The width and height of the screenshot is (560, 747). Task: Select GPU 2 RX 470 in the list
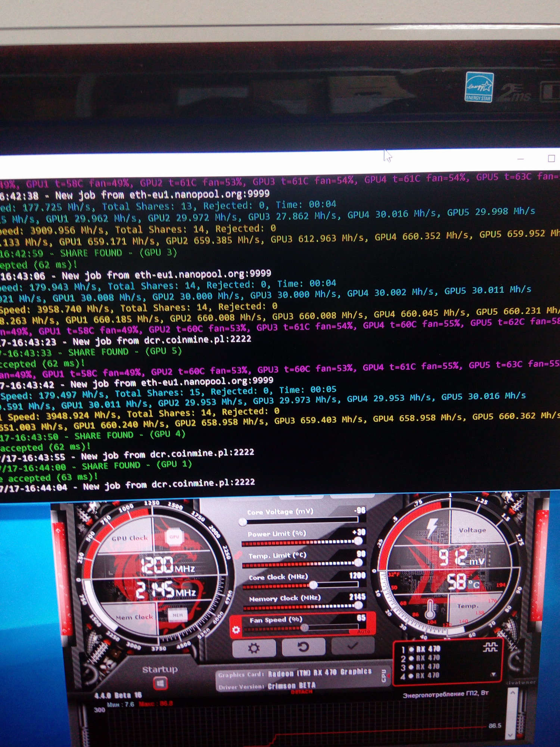pyautogui.click(x=421, y=658)
